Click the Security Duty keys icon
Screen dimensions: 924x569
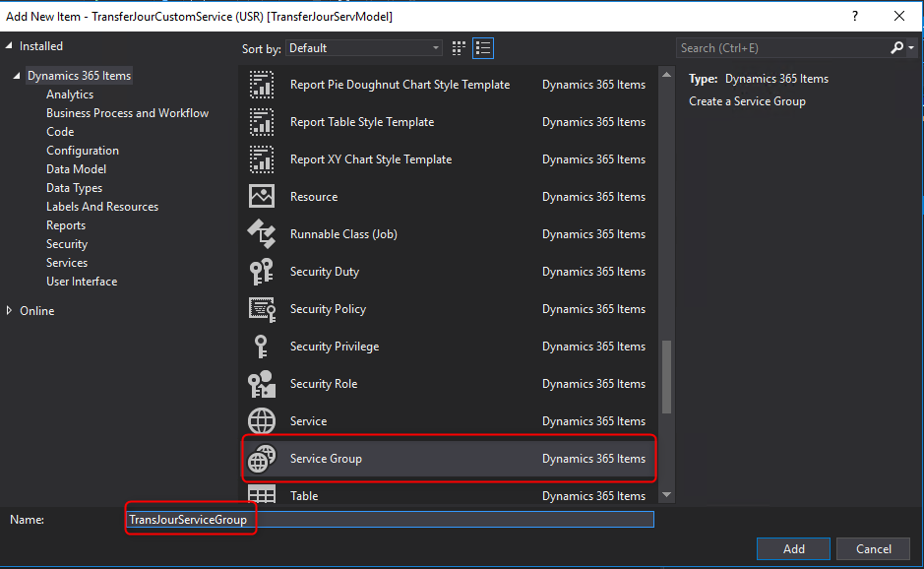262,272
